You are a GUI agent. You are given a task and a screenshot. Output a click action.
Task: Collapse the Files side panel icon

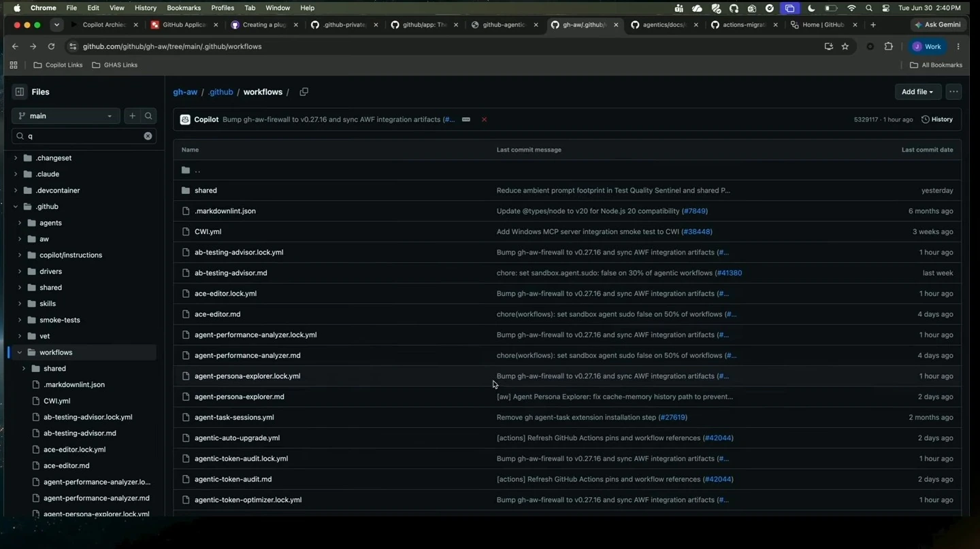(x=20, y=92)
